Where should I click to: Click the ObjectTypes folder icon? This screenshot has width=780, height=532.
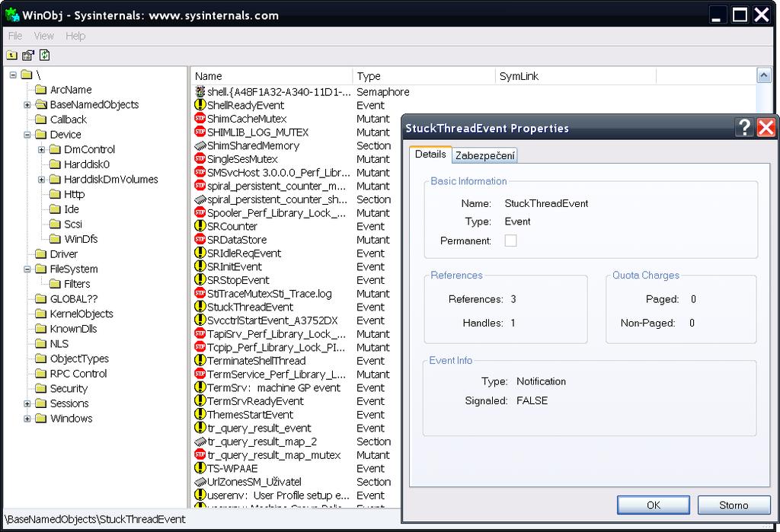(x=41, y=358)
